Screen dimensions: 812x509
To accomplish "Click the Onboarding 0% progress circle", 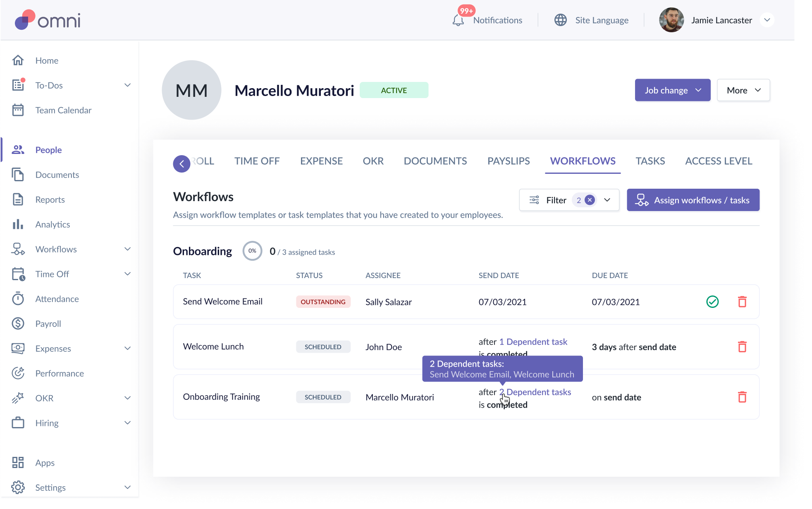I will 252,251.
